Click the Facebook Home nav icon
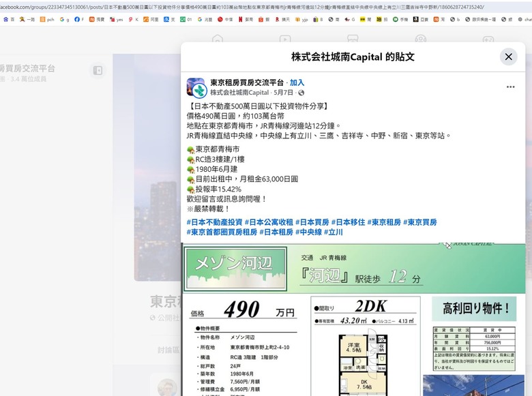Image resolution: width=532 pixels, height=396 pixels. (x=217, y=39)
